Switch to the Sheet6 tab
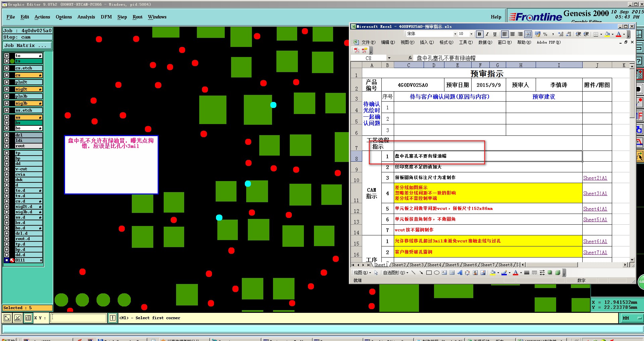The width and height of the screenshot is (644, 341). pos(470,265)
